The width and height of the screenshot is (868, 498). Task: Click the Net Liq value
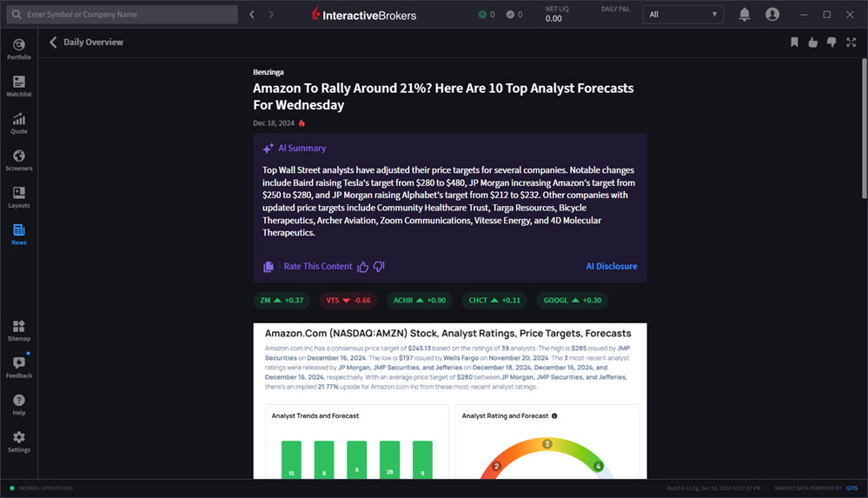[553, 19]
